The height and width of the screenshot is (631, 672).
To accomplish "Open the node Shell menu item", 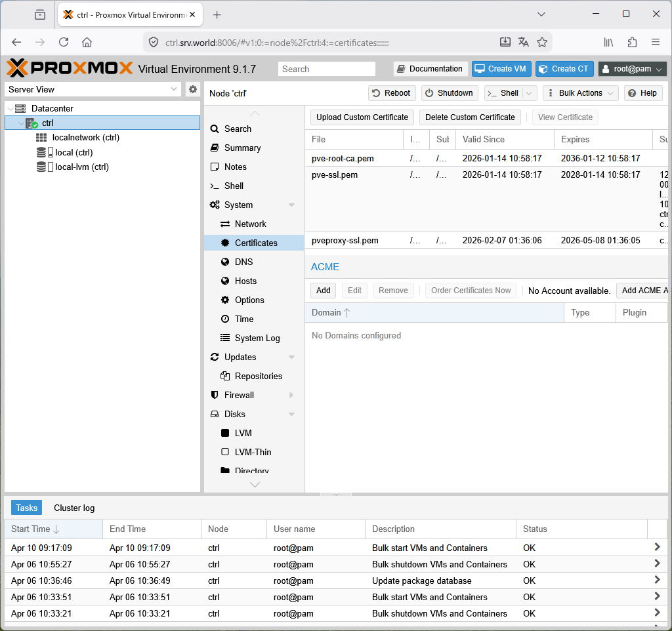I will (x=234, y=186).
